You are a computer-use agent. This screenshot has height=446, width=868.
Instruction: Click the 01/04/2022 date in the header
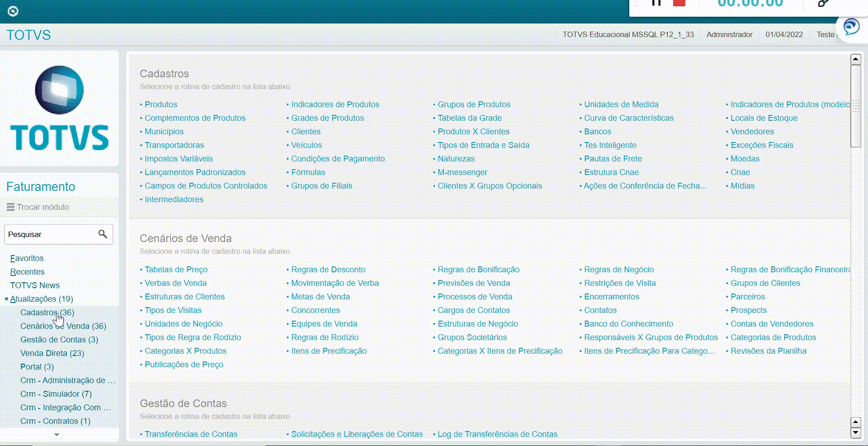pyautogui.click(x=784, y=34)
